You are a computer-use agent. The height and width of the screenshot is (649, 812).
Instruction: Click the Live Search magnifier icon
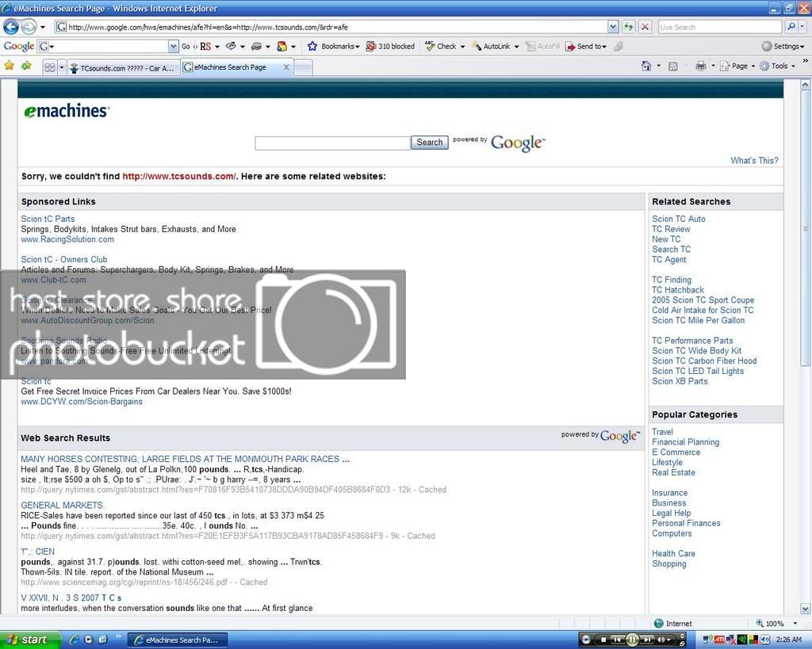(x=791, y=27)
